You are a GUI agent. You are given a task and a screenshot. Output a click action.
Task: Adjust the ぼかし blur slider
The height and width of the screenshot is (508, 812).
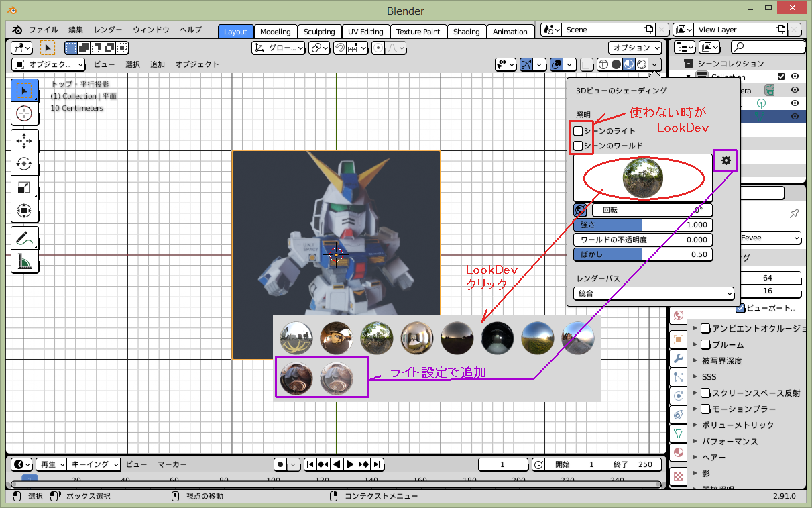pyautogui.click(x=643, y=254)
